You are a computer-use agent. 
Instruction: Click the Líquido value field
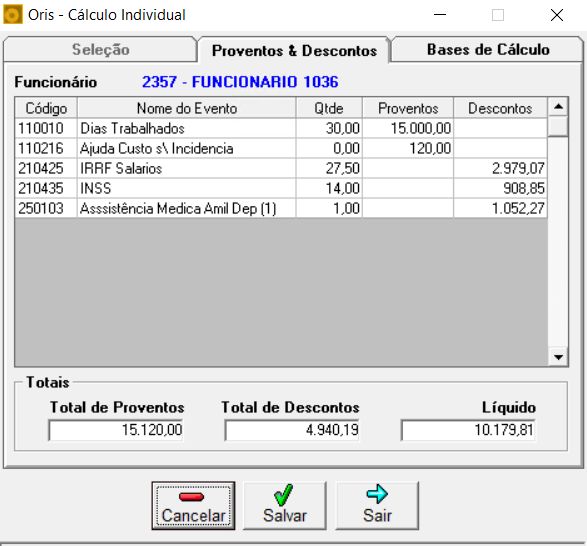468,430
